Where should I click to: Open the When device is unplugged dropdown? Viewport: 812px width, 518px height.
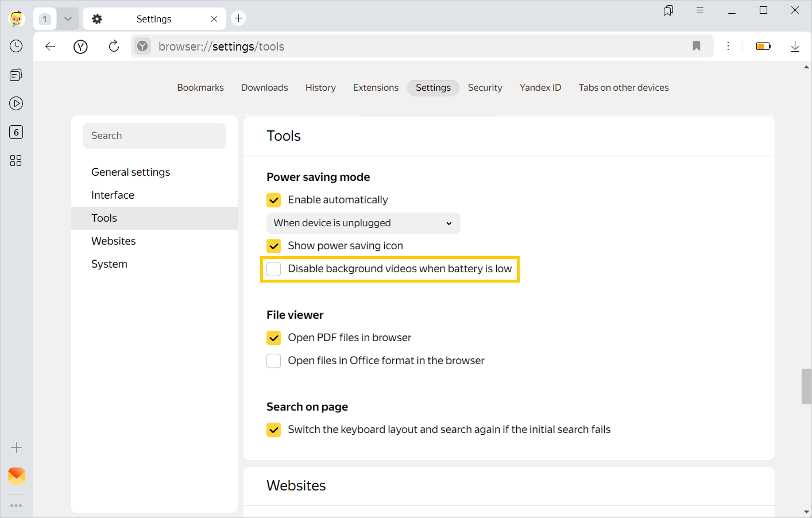pos(362,223)
